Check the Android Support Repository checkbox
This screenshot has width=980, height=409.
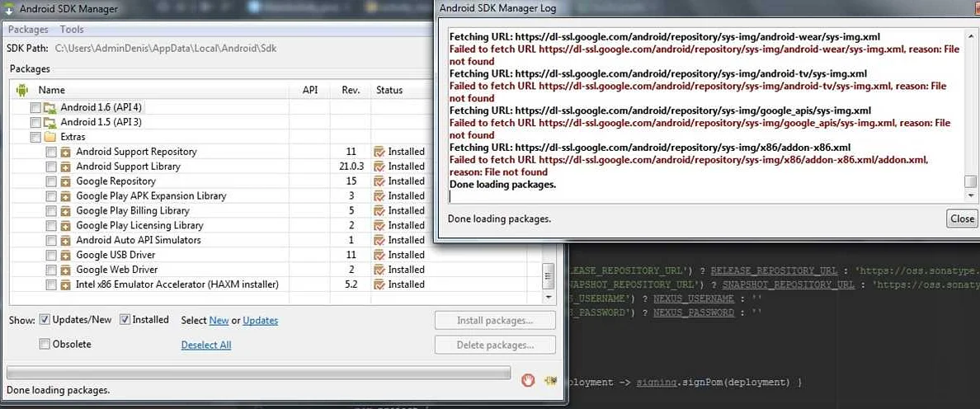(51, 152)
